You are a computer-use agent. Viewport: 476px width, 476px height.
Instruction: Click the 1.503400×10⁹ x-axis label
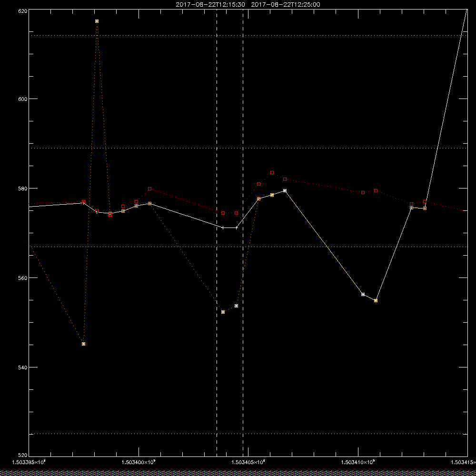pos(139,462)
